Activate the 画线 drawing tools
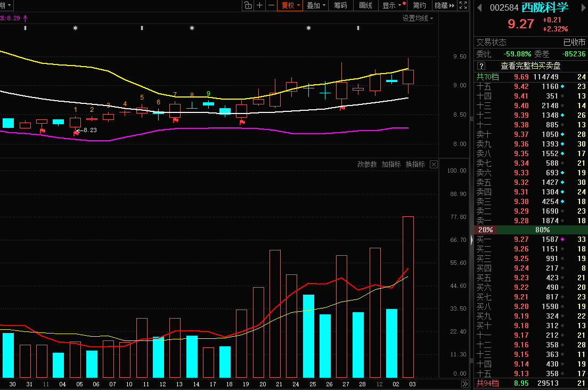 coord(365,5)
